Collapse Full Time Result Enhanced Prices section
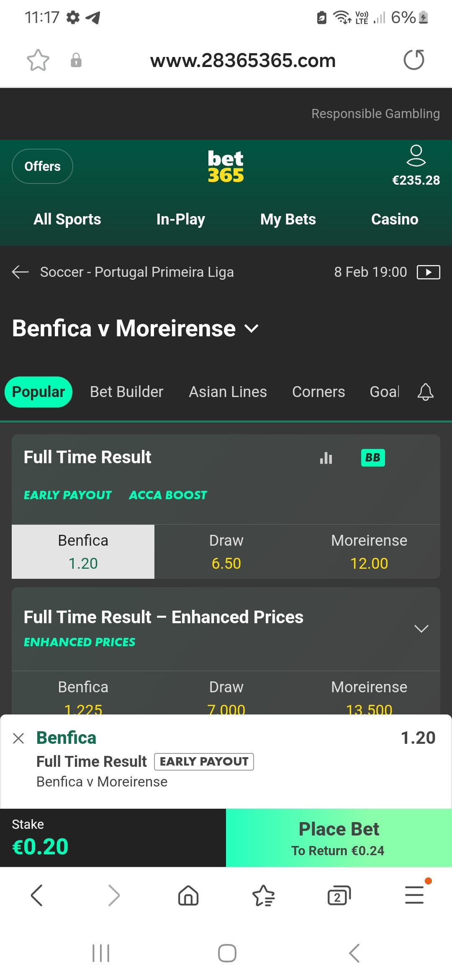The image size is (452, 980). click(421, 628)
